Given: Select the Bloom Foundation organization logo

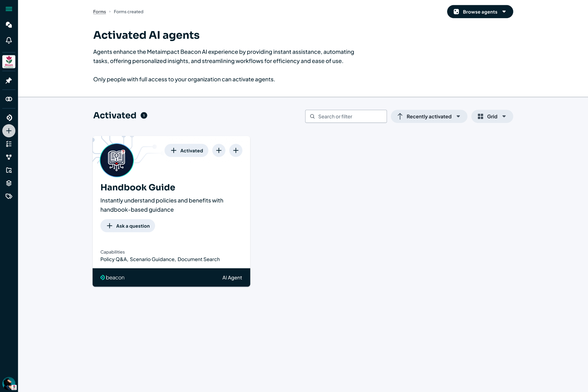Looking at the screenshot, I should tap(9, 62).
